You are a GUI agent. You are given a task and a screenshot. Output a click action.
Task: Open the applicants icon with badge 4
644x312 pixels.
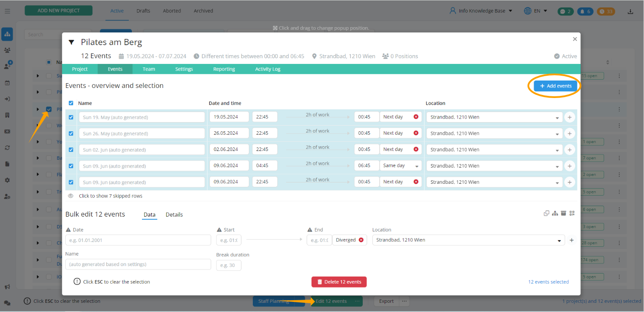[x=7, y=66]
